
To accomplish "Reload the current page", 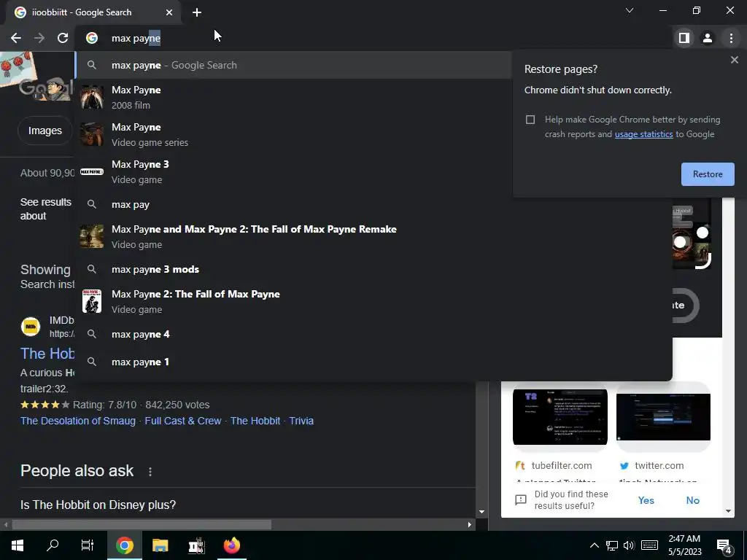I will [63, 38].
